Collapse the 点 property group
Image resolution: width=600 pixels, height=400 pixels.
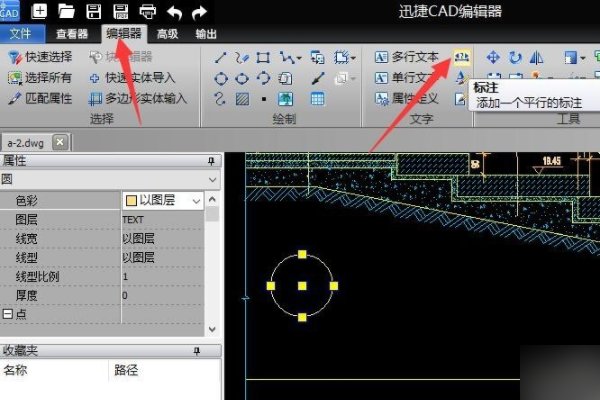(x=7, y=314)
